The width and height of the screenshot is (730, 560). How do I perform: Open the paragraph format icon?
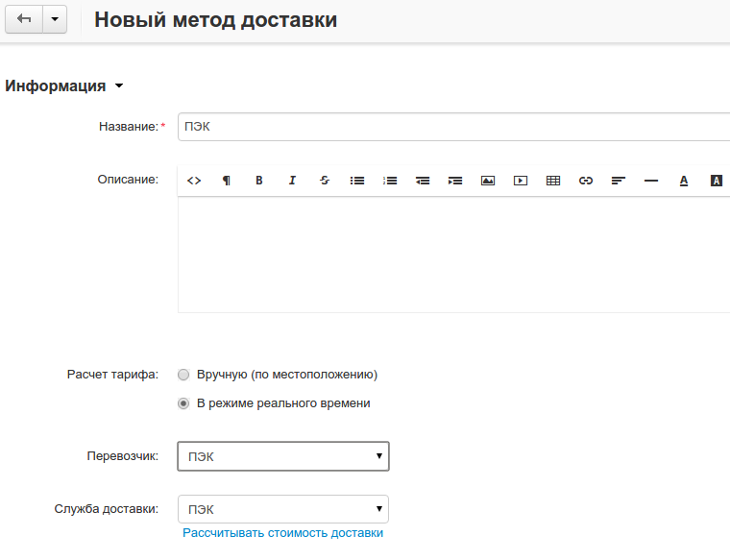click(x=227, y=181)
